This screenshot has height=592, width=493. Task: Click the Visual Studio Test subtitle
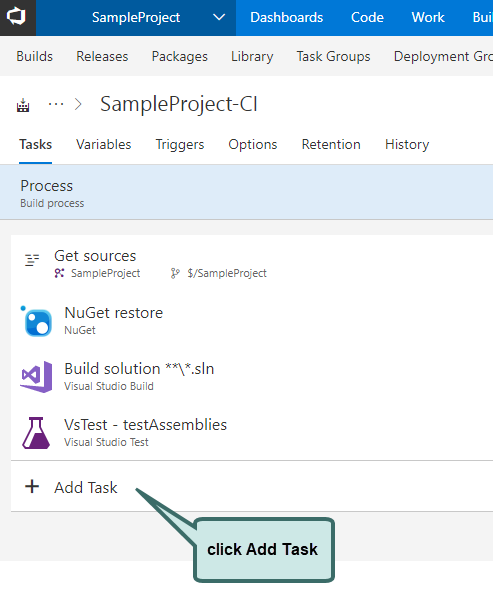tap(106, 442)
